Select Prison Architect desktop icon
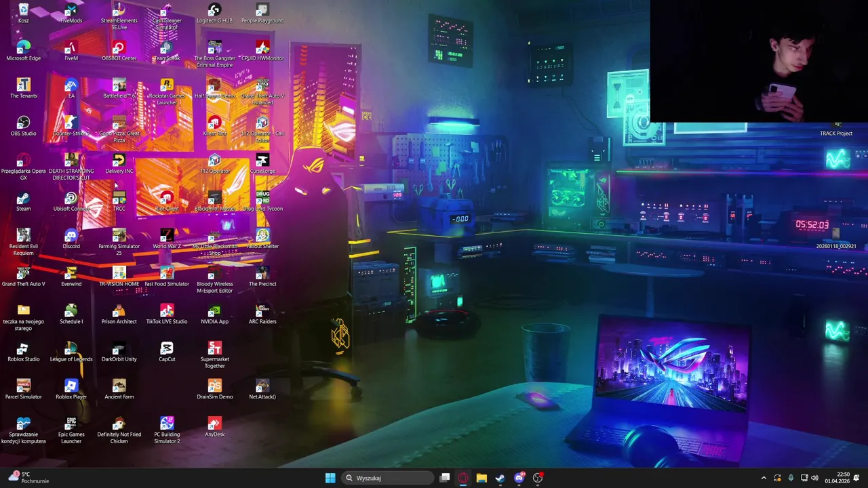868x488 pixels. [119, 314]
